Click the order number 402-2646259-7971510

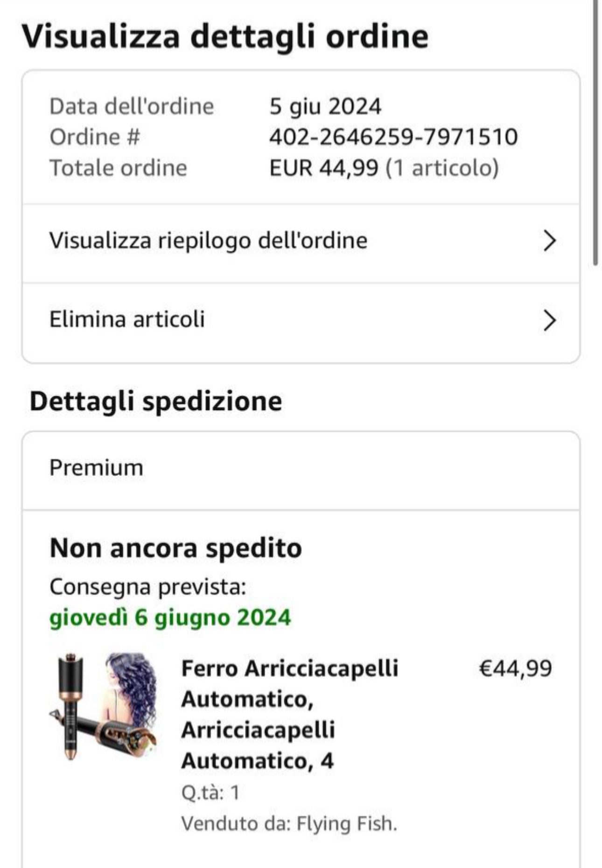tap(393, 137)
